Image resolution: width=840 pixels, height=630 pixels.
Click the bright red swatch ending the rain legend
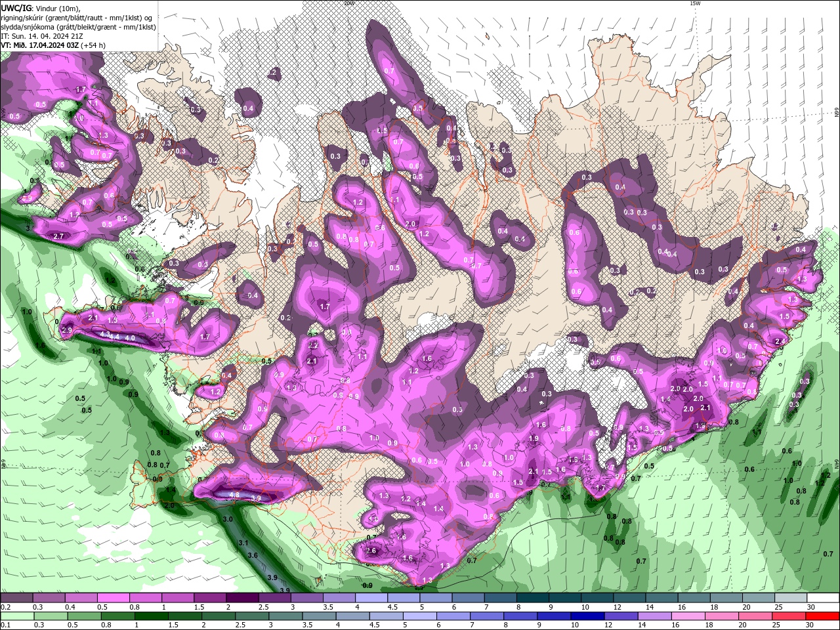[x=822, y=616]
